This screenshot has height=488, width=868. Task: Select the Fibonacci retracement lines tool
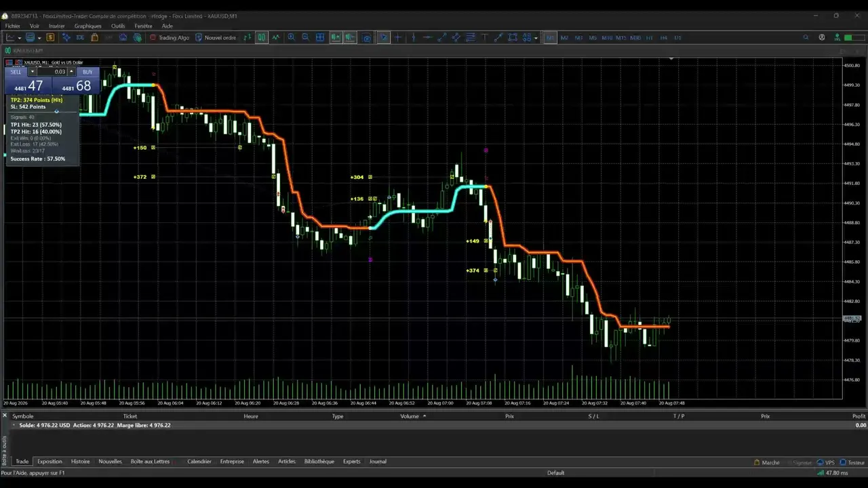pyautogui.click(x=471, y=37)
